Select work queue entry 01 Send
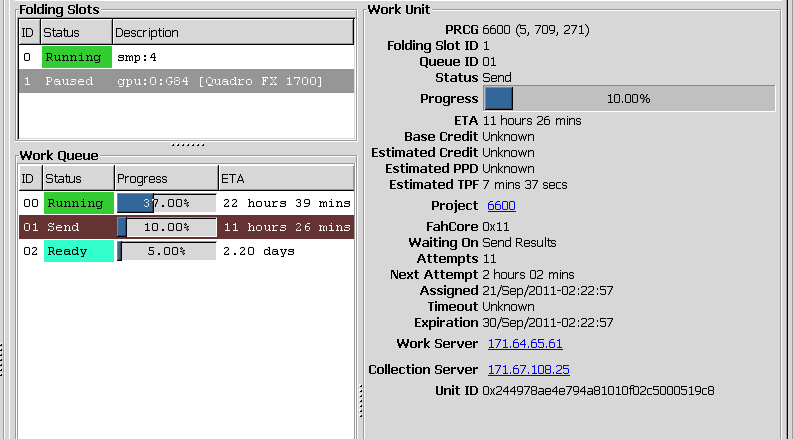This screenshot has width=793, height=439. point(186,227)
